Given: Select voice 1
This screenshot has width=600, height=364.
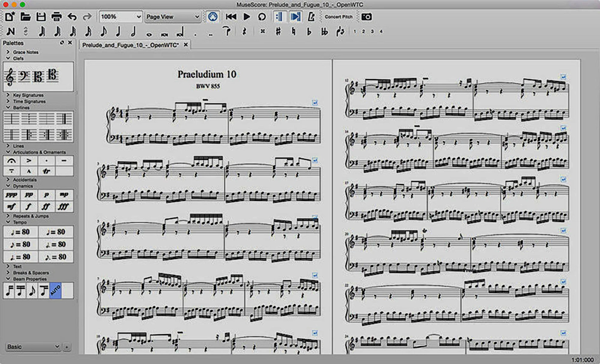Looking at the screenshot, I should [x=355, y=31].
